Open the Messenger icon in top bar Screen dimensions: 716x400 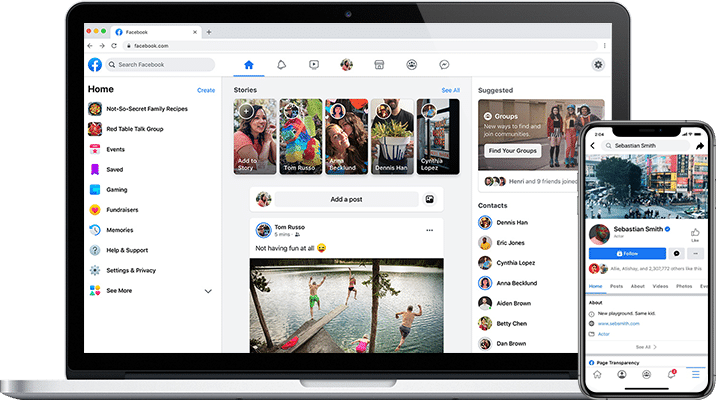(444, 65)
